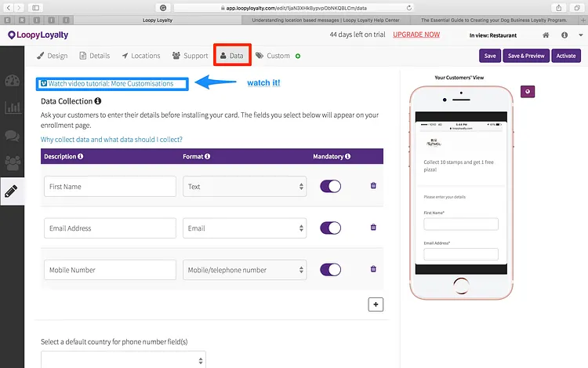588x368 pixels.
Task: Go to the home icon in header
Action: pyautogui.click(x=546, y=35)
